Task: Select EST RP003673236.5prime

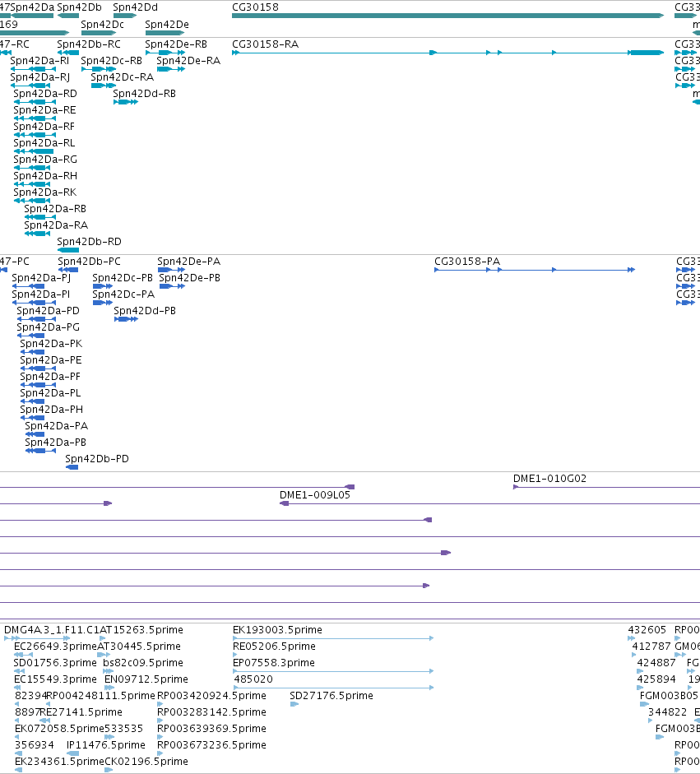Action: [x=211, y=745]
